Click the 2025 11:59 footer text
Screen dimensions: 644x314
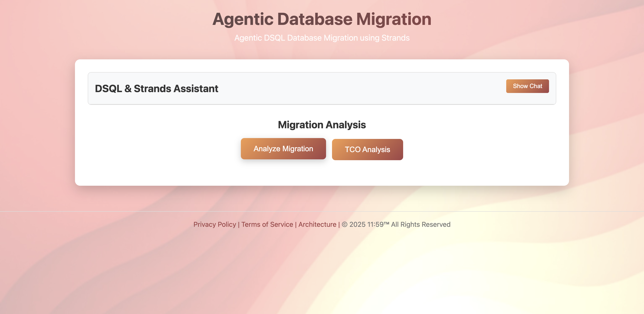pos(366,224)
